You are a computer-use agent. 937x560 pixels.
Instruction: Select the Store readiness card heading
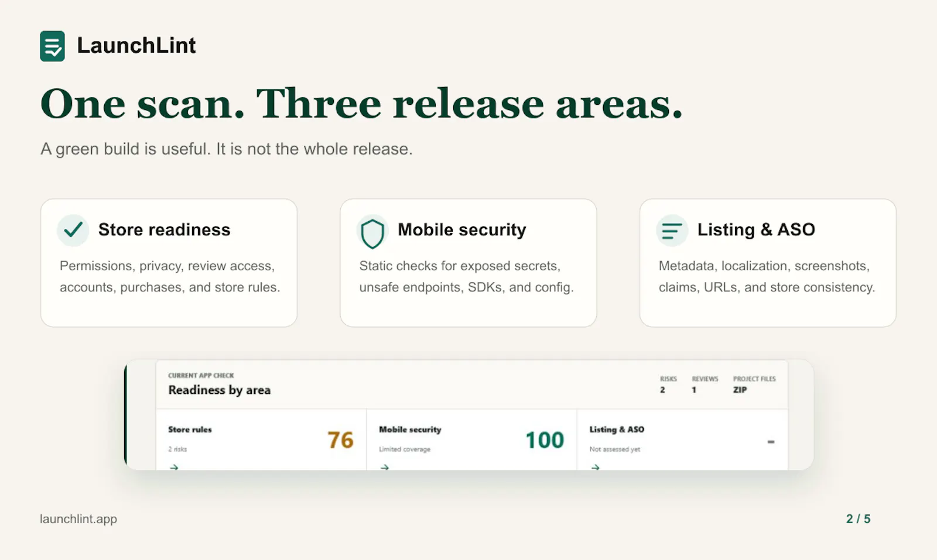point(164,229)
